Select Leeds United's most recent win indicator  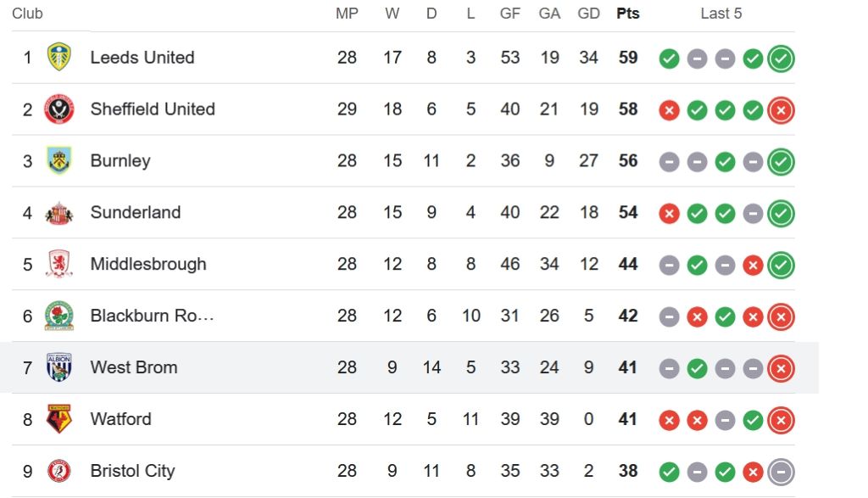pyautogui.click(x=781, y=59)
